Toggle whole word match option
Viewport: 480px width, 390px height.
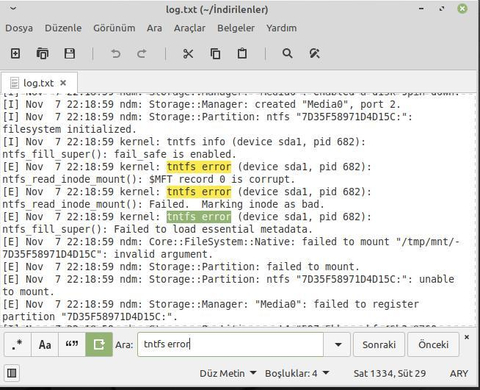72,344
